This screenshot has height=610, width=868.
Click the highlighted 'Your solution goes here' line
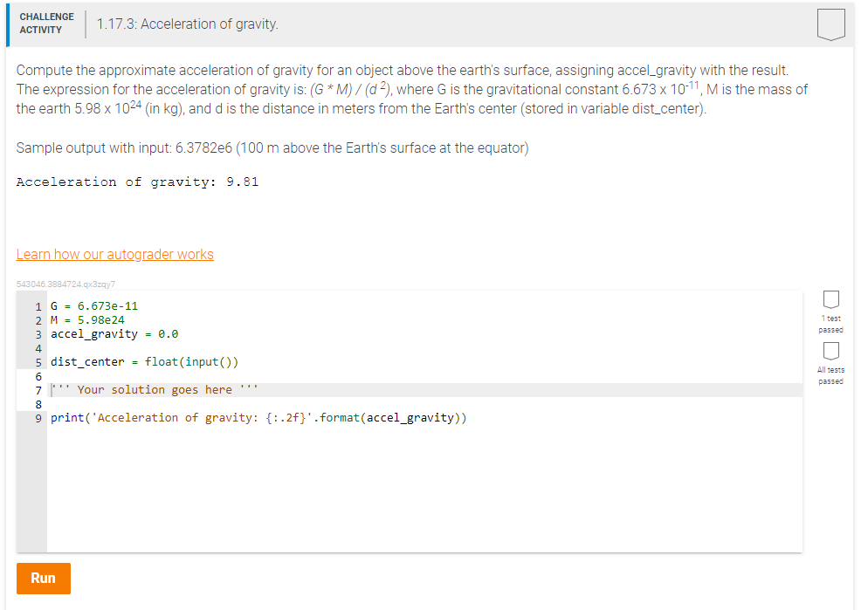[x=157, y=389]
